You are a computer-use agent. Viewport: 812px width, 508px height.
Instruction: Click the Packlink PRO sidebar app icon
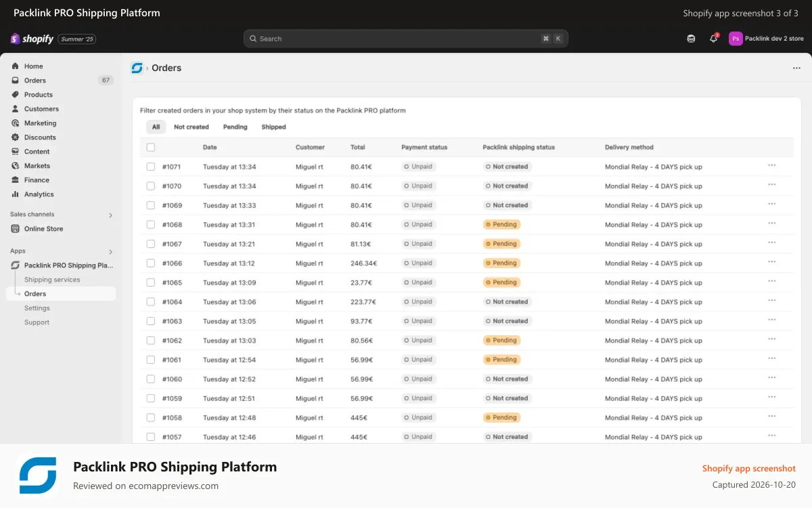coord(16,266)
